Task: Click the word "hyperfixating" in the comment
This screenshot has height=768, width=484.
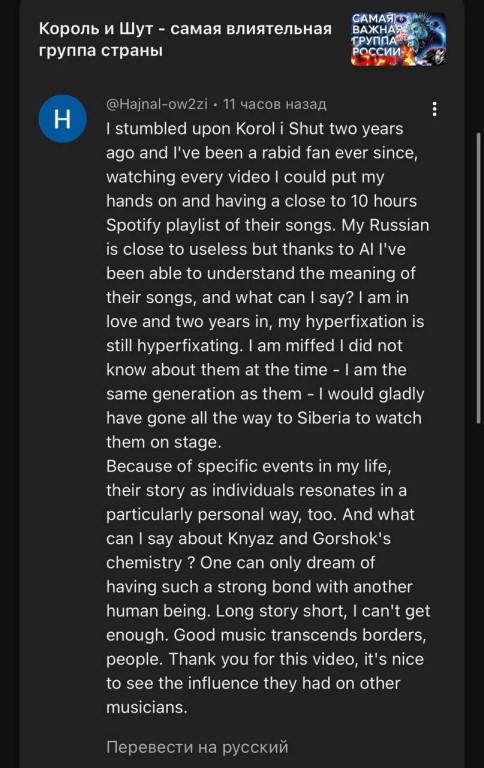Action: pyautogui.click(x=190, y=346)
